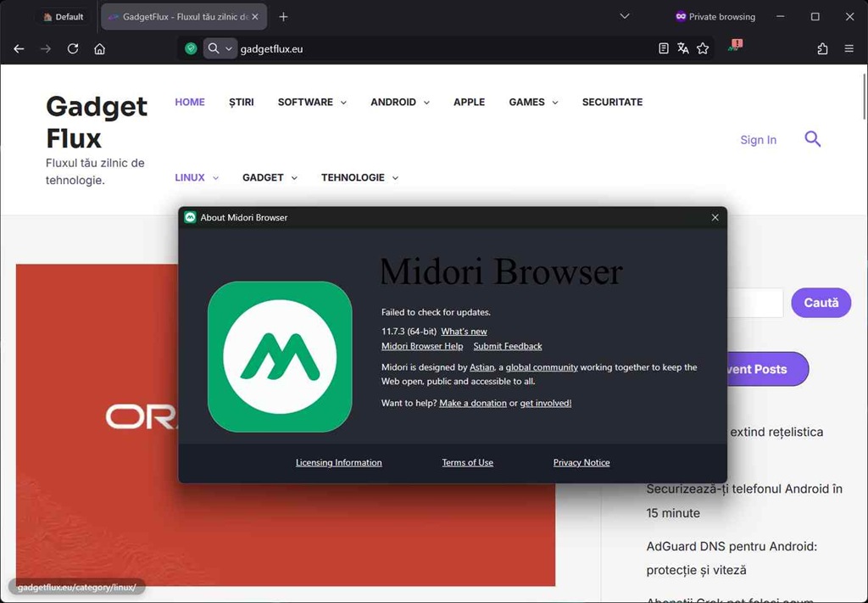
Task: Close the GadgetFlux tab
Action: coord(255,17)
